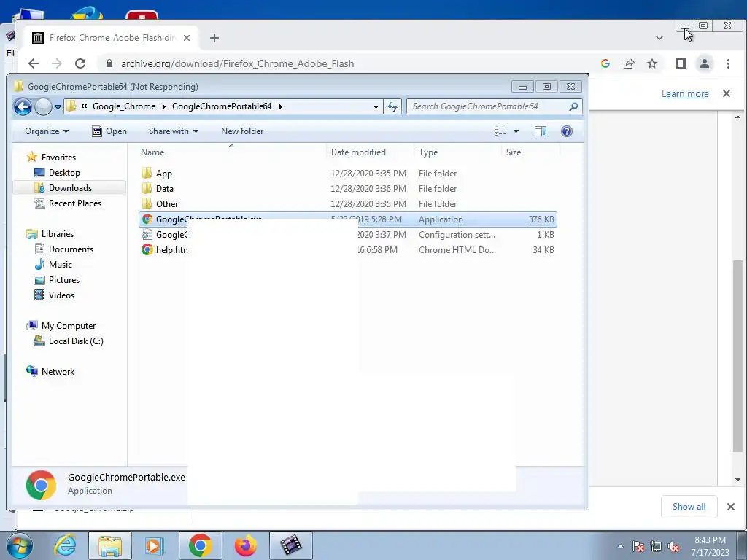This screenshot has height=560, width=747.
Task: Click the Google icon in Chrome omnibox
Action: [x=605, y=63]
